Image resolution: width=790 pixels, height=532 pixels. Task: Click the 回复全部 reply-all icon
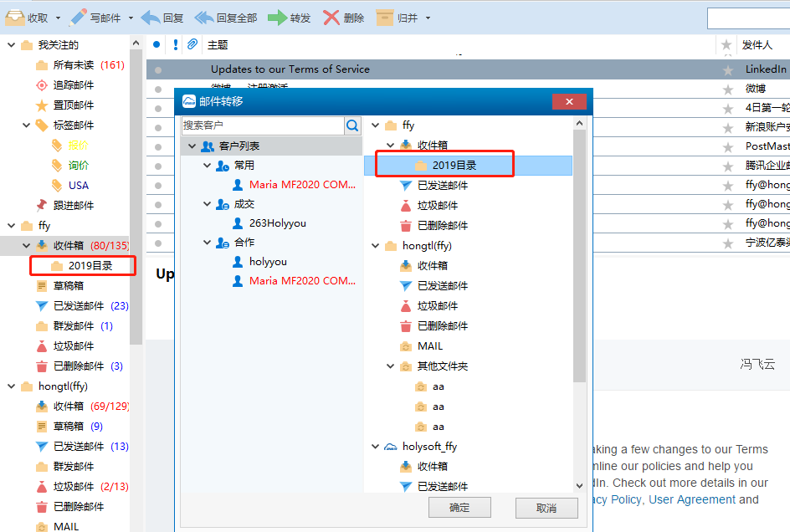[204, 18]
